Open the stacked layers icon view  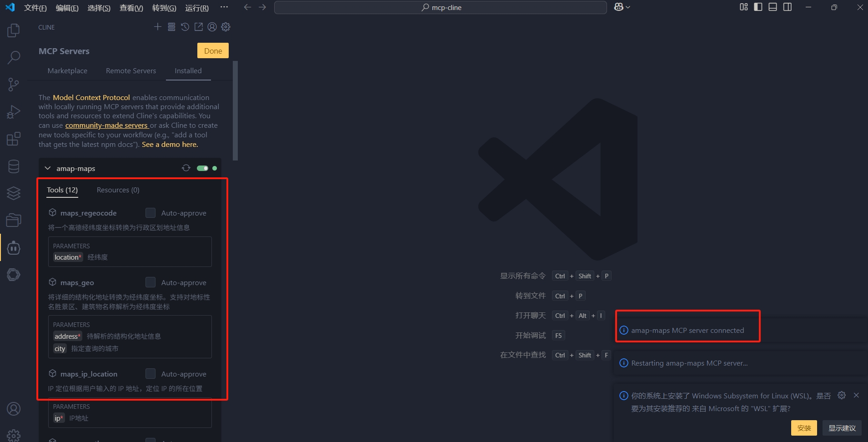coord(14,193)
